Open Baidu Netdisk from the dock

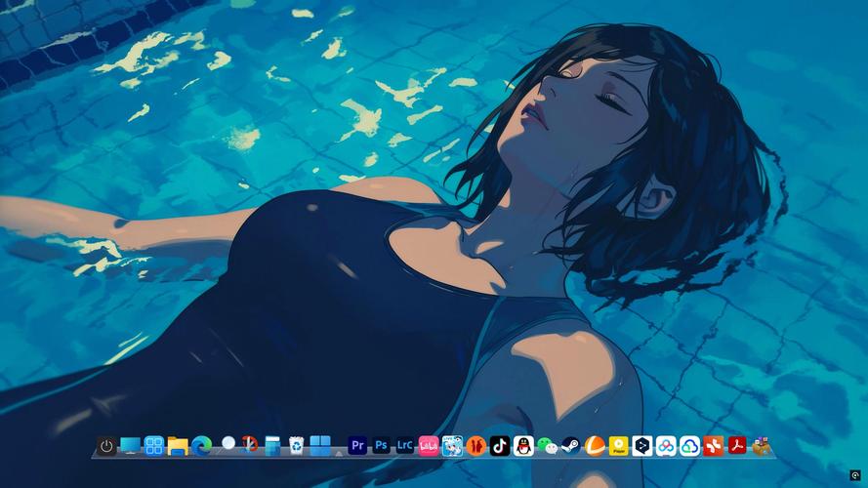click(666, 445)
